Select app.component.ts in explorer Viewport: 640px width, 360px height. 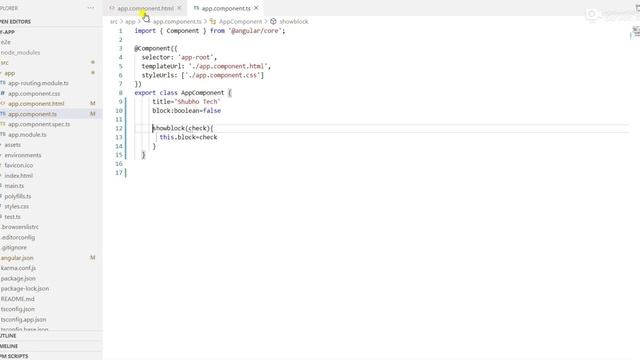(32, 114)
